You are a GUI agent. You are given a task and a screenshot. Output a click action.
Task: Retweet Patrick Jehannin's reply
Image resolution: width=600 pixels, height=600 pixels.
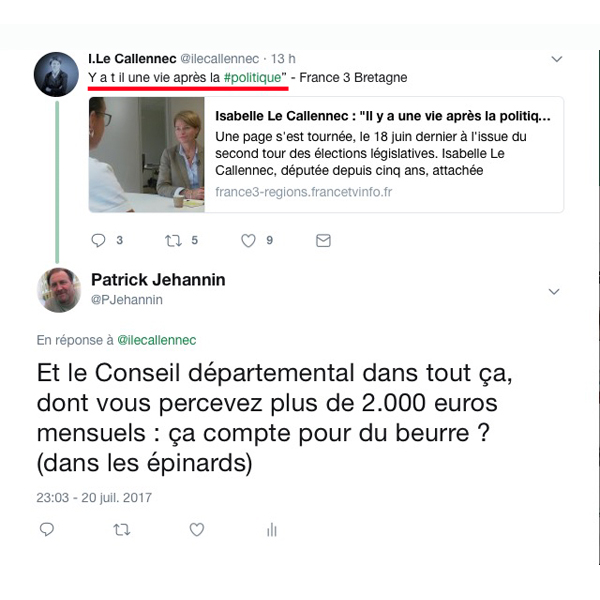122,530
